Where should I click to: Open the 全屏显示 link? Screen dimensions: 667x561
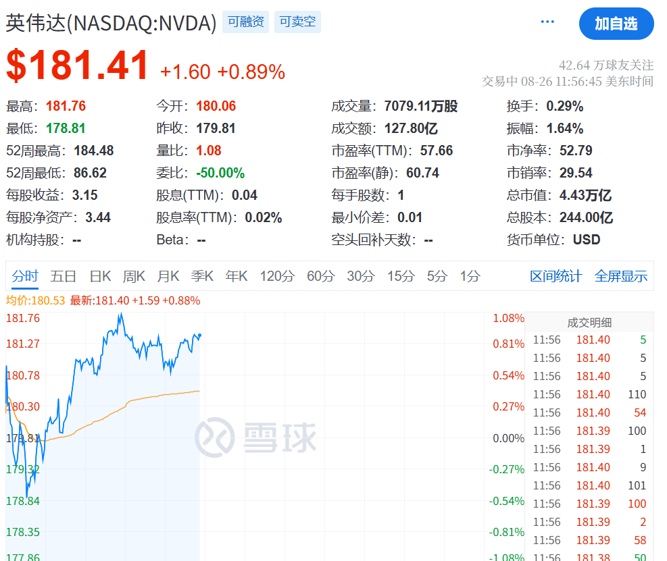point(621,276)
